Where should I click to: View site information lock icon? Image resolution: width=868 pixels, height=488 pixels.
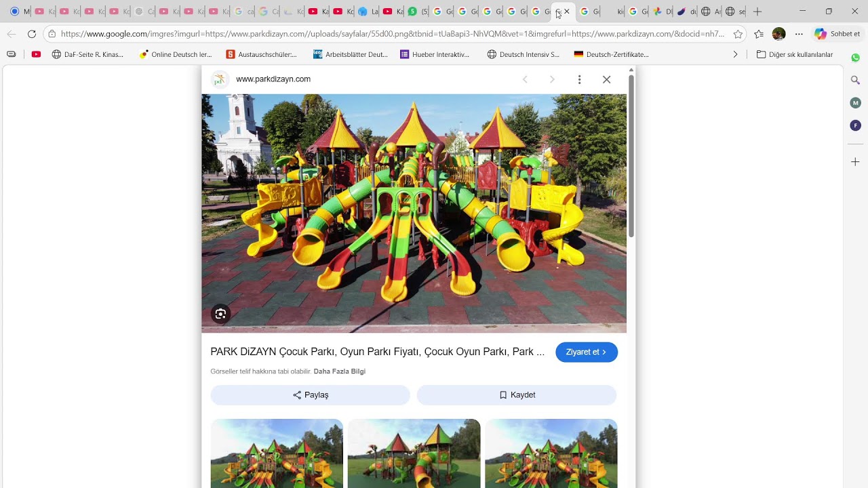coord(52,34)
